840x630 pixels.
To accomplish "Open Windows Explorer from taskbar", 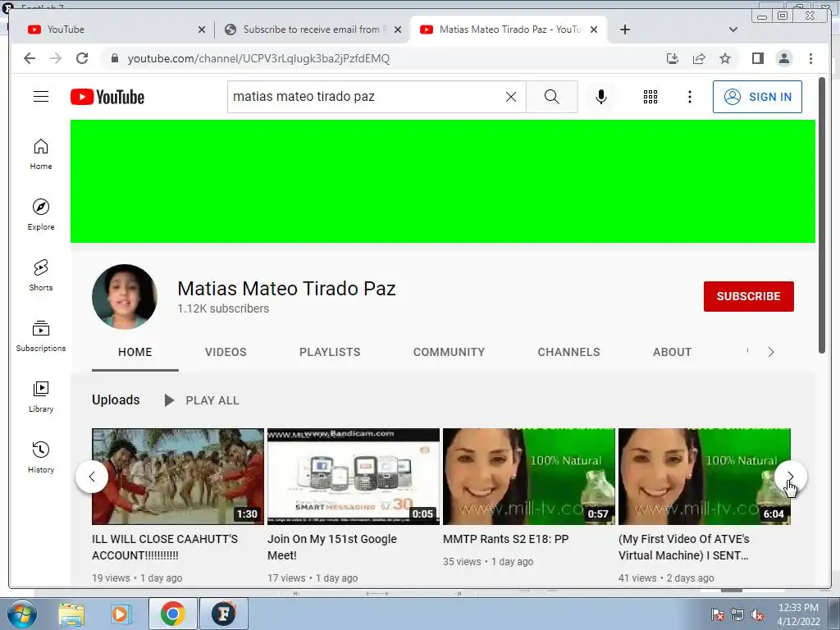I will (x=71, y=614).
